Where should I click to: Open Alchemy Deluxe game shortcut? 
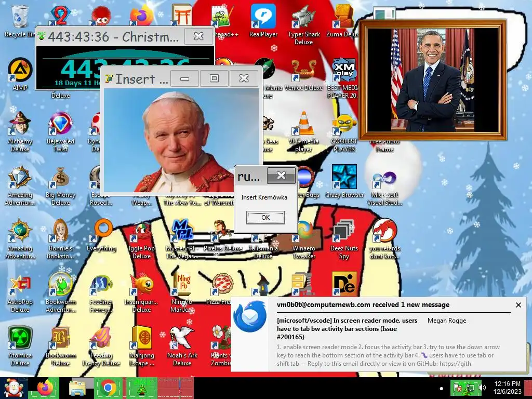point(20,131)
